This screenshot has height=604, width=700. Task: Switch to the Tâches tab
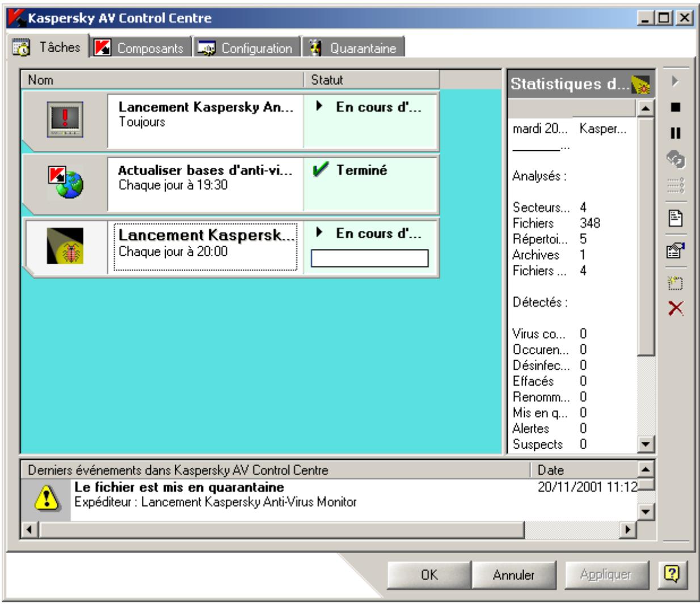48,48
